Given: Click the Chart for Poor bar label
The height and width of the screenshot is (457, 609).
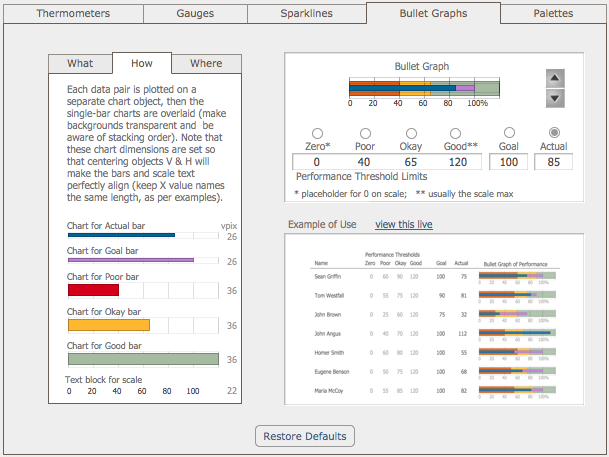Looking at the screenshot, I should [103, 277].
